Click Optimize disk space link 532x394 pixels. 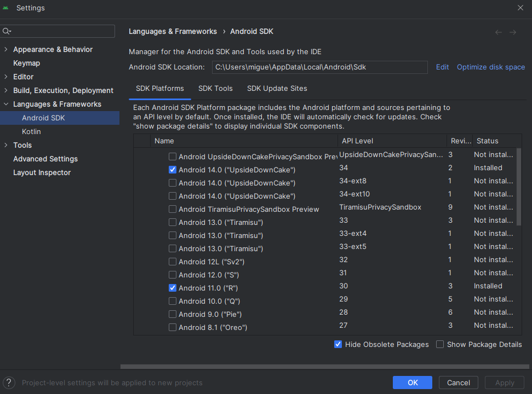point(490,67)
